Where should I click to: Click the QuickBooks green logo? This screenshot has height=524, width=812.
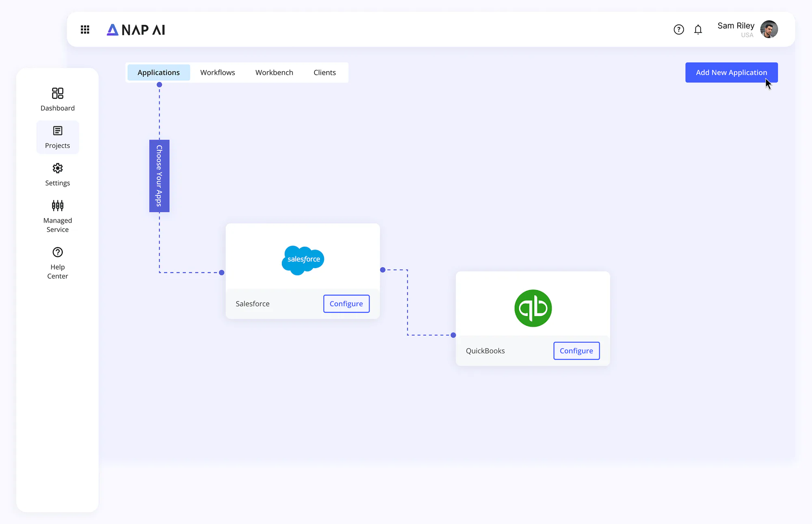(x=533, y=308)
